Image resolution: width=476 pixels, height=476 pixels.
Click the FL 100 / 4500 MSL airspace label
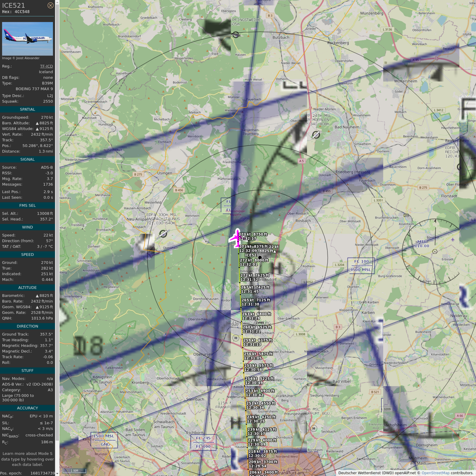click(361, 265)
